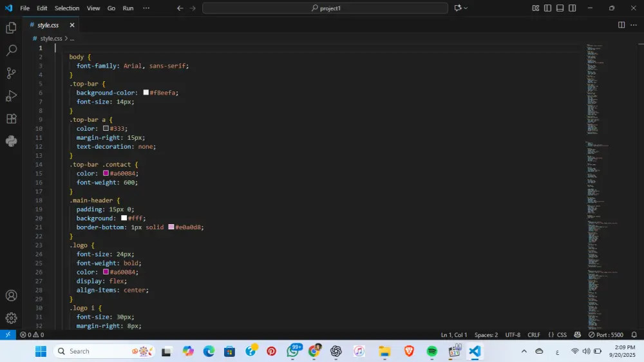Expand the breadcrumb ellipsis after style.css
The image size is (644, 362).
click(x=72, y=38)
